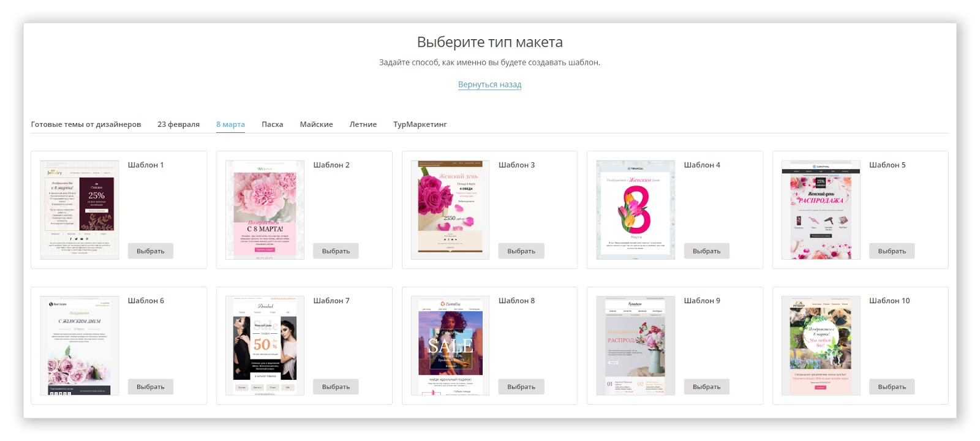Open the Шаблон 9 flower vase thumbnail
This screenshot has height=441, width=980.
(636, 346)
